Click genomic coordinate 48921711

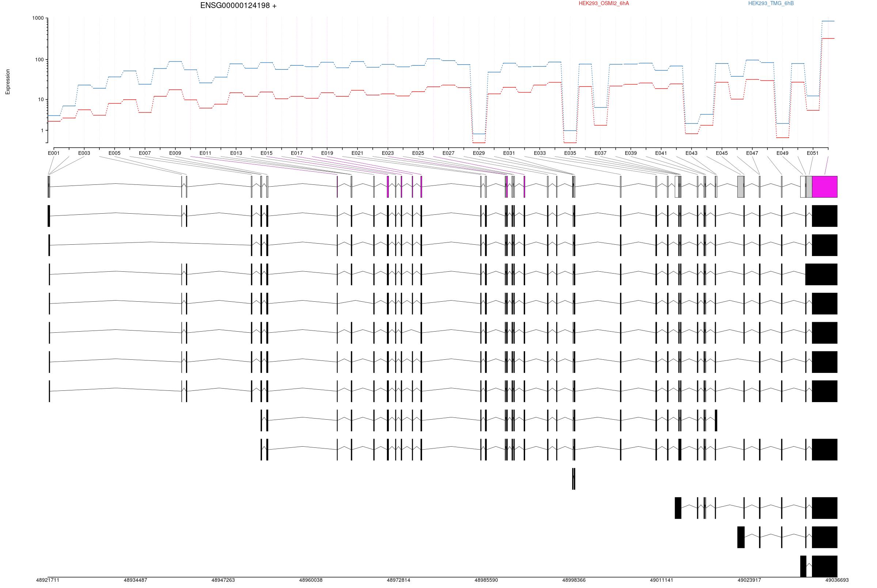[48, 580]
